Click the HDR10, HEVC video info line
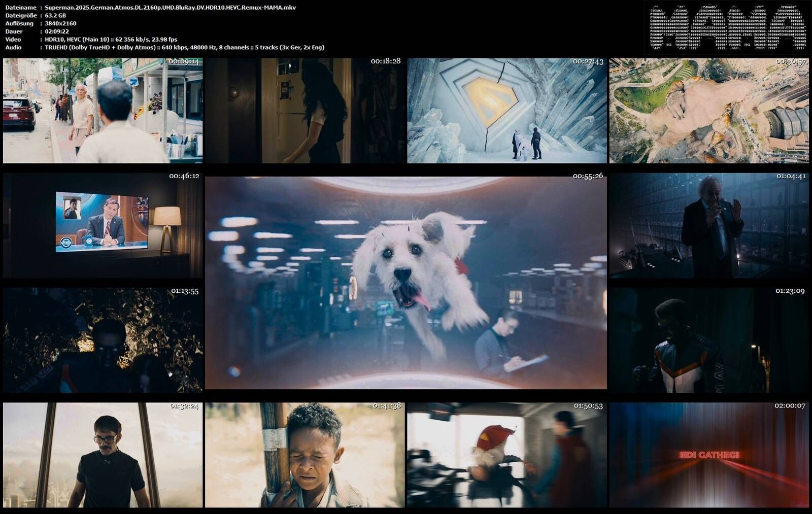This screenshot has height=514, width=812. tap(111, 40)
